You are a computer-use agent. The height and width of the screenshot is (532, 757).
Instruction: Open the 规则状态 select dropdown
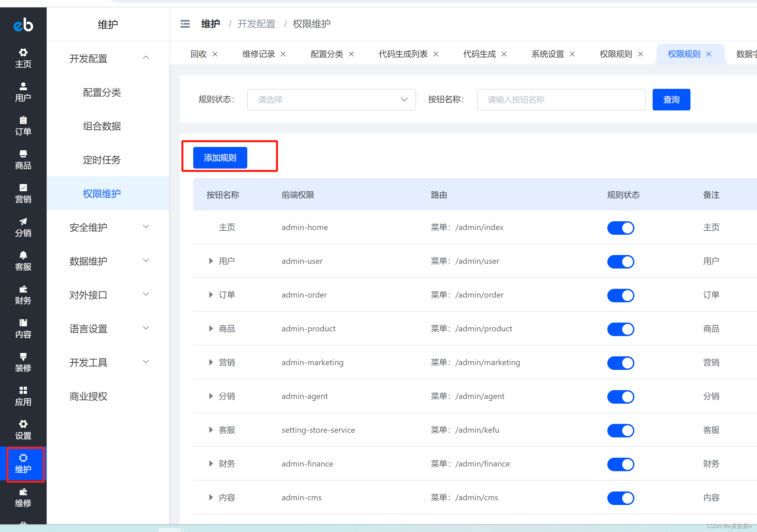[x=331, y=100]
